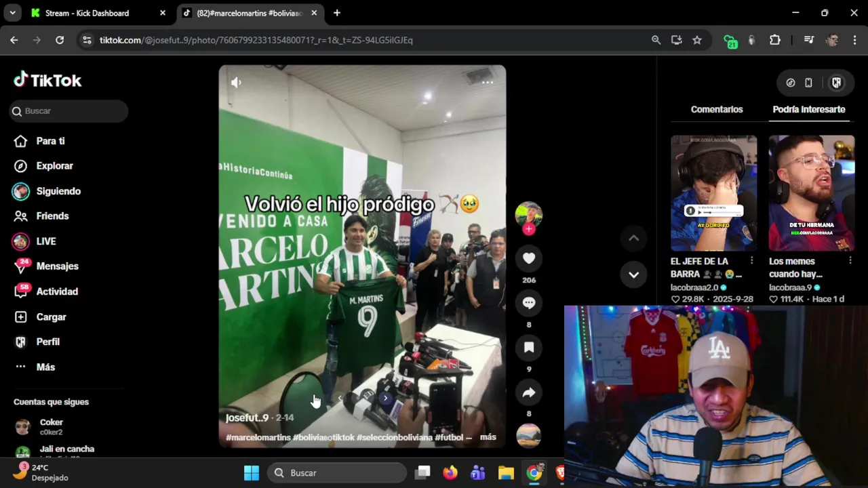Open Firefox from the taskbar
868x488 pixels.
450,473
